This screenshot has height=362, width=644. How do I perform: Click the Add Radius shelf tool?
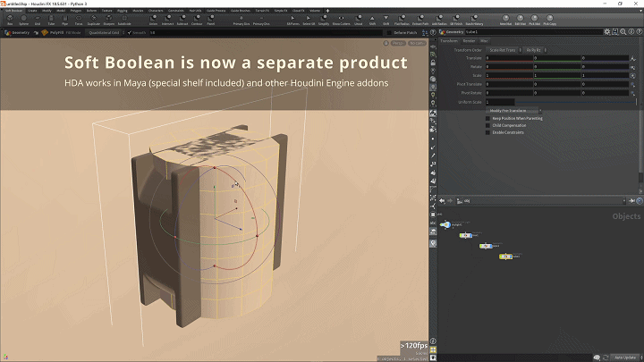coord(439,20)
